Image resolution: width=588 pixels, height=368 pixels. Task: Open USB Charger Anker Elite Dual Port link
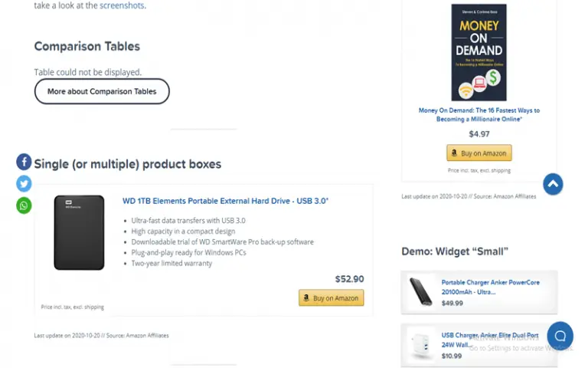coord(490,340)
